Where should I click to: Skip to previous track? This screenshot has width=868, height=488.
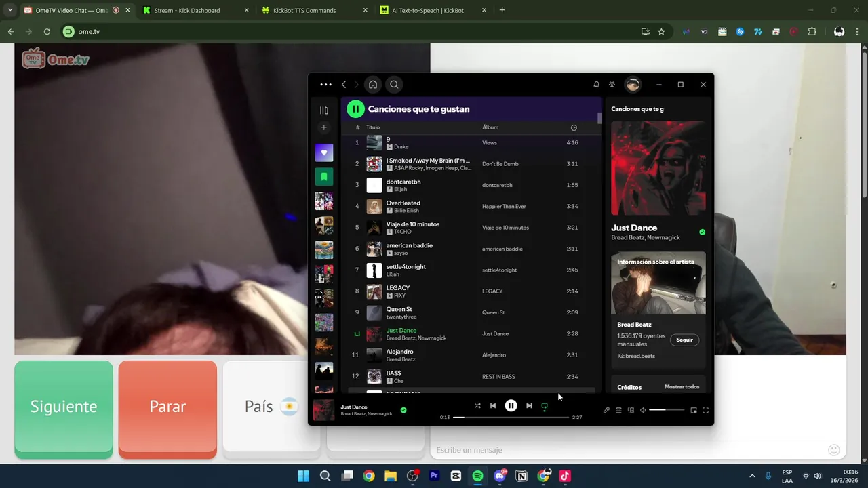click(x=493, y=405)
